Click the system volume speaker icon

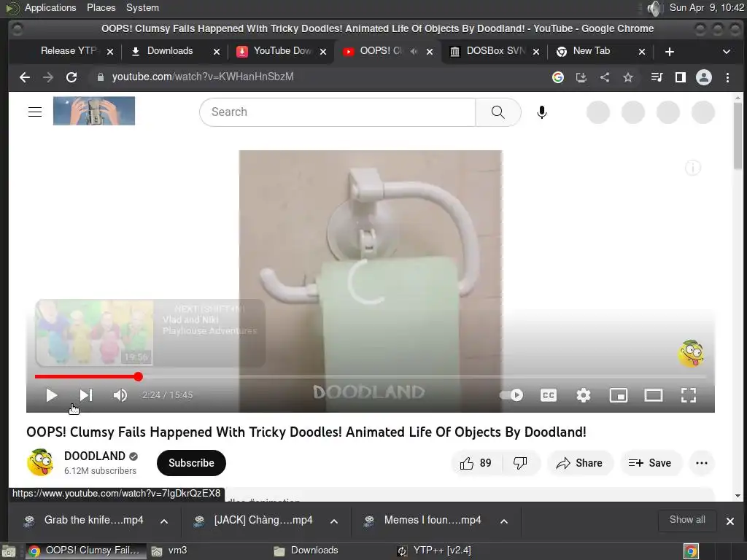point(654,7)
